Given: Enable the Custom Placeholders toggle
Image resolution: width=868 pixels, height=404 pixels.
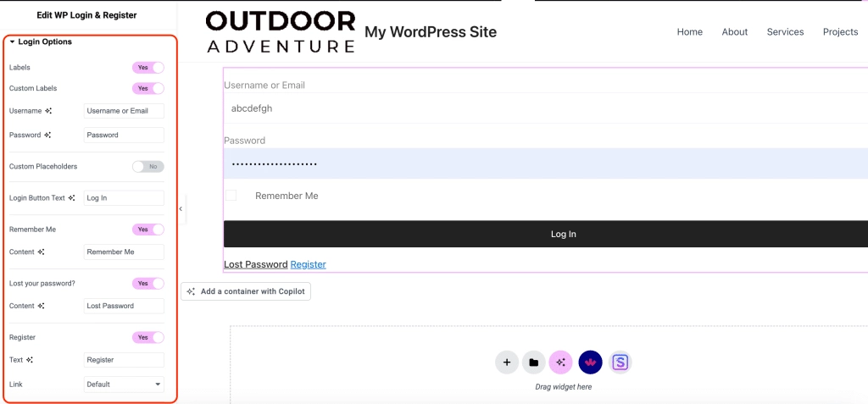Looking at the screenshot, I should pyautogui.click(x=147, y=167).
